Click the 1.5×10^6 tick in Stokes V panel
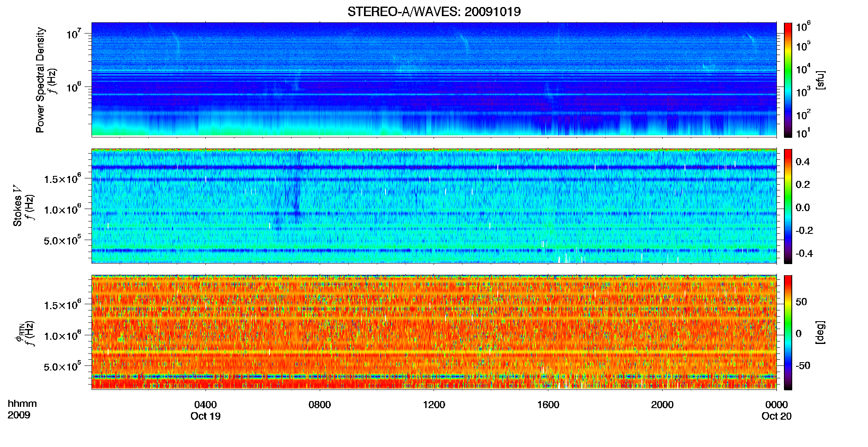Image resolution: width=868 pixels, height=447 pixels. [63, 179]
